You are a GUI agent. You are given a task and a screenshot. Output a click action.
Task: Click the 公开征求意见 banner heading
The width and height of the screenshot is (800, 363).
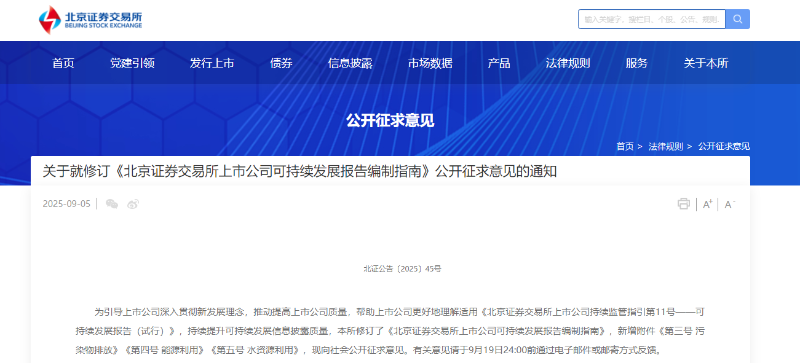tap(390, 120)
